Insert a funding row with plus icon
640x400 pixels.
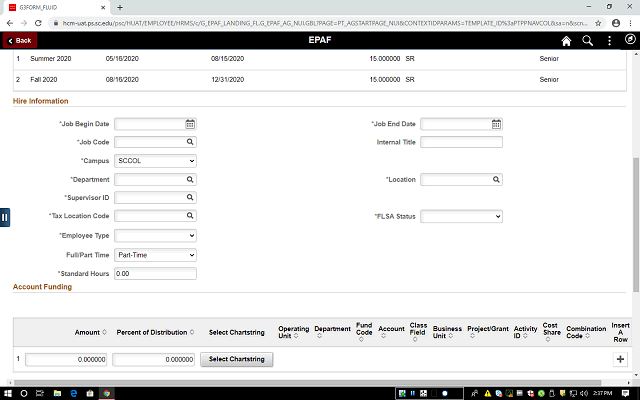(620, 359)
